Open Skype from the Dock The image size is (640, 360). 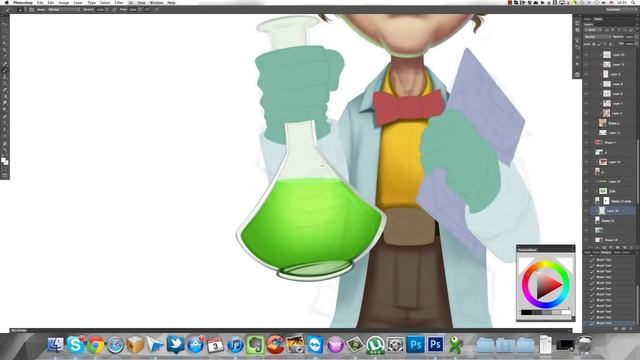coord(76,345)
